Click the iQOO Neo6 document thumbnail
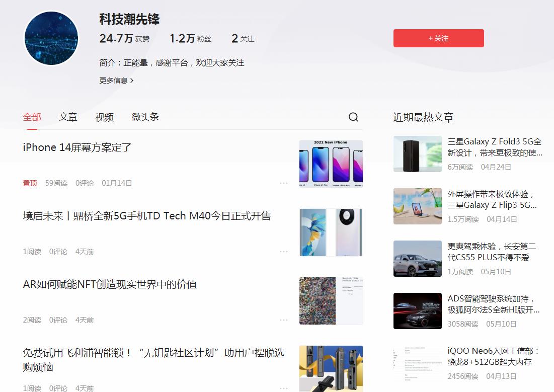This screenshot has width=554, height=392. coord(418,363)
